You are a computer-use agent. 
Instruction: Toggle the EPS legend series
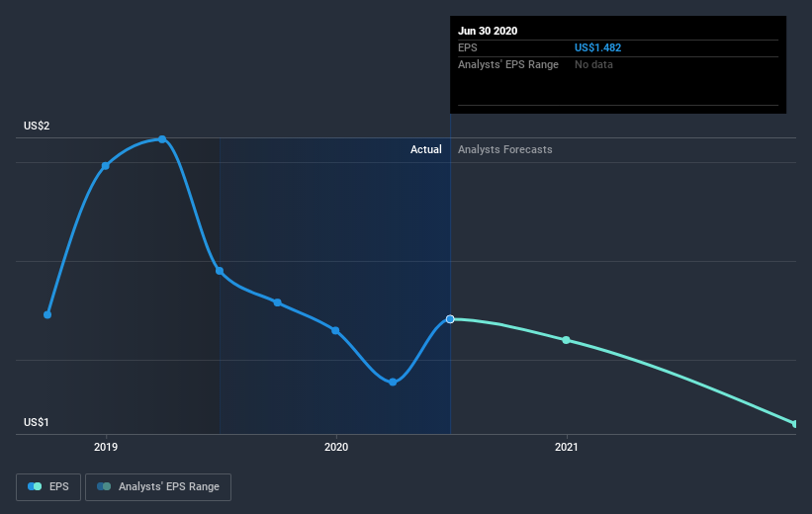(x=48, y=487)
